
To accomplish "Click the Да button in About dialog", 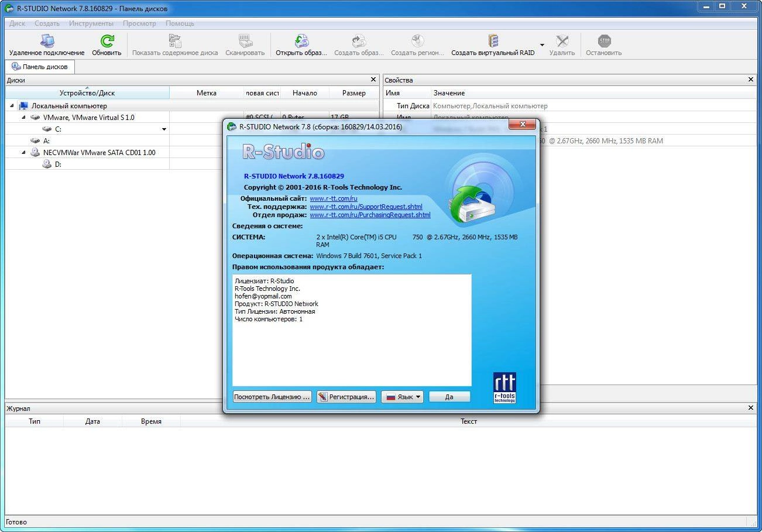I will click(x=449, y=397).
